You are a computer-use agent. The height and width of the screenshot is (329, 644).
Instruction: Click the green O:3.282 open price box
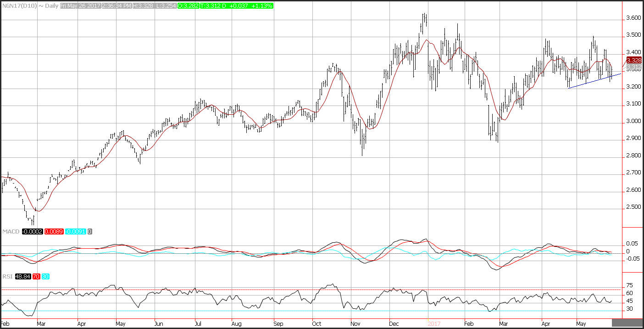click(189, 6)
